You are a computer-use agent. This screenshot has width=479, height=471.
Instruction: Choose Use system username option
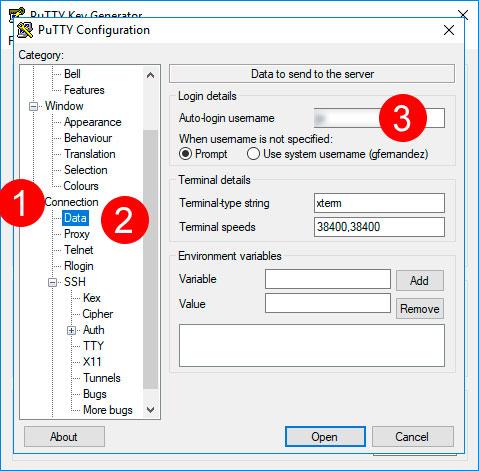pos(253,154)
